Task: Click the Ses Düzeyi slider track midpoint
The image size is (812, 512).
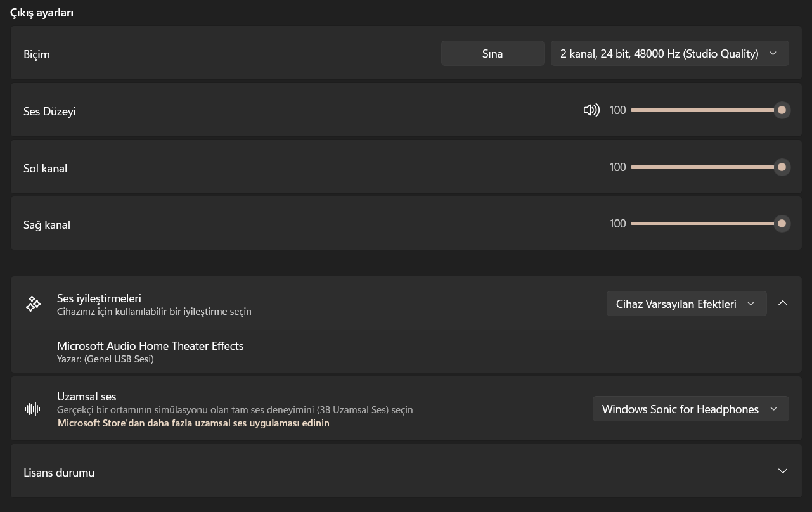Action: coord(706,110)
